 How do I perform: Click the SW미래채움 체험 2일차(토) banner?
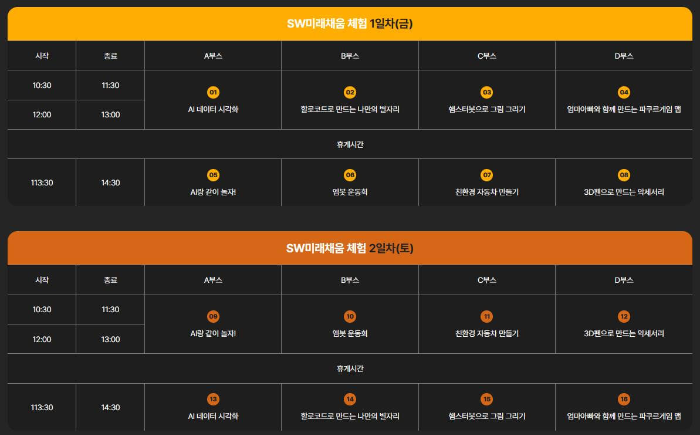click(x=350, y=248)
